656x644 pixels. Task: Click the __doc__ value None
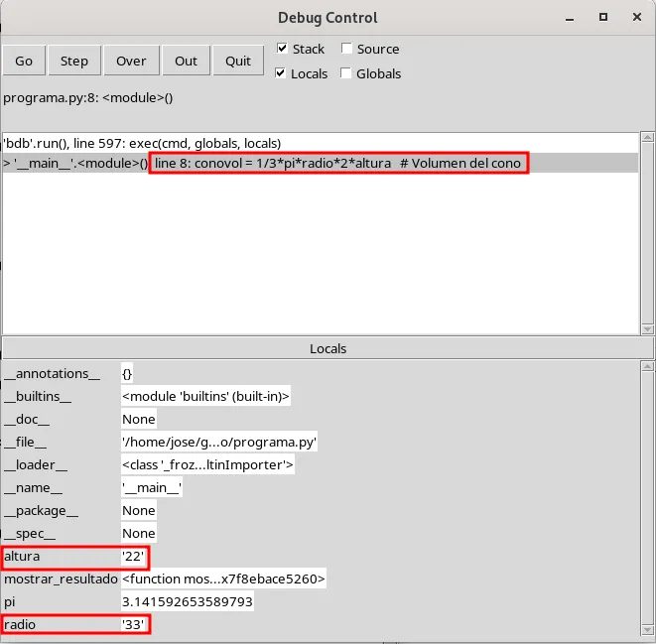pyautogui.click(x=139, y=420)
